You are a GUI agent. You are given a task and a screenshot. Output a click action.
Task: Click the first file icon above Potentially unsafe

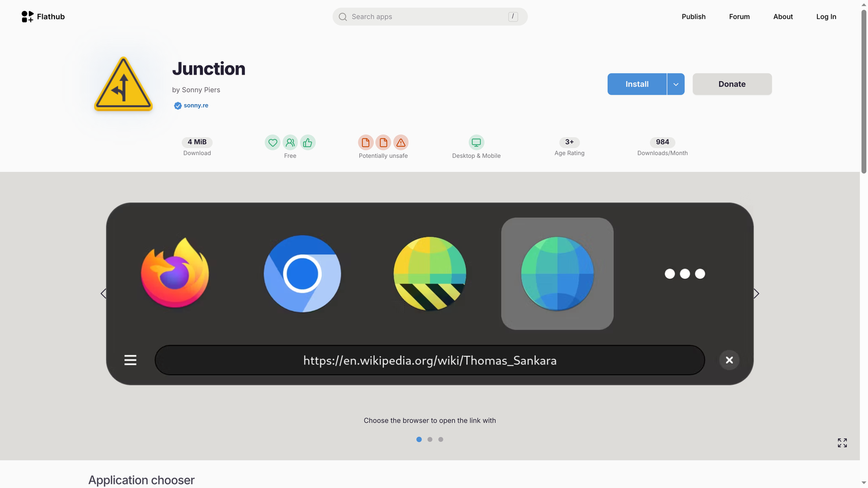(x=366, y=142)
